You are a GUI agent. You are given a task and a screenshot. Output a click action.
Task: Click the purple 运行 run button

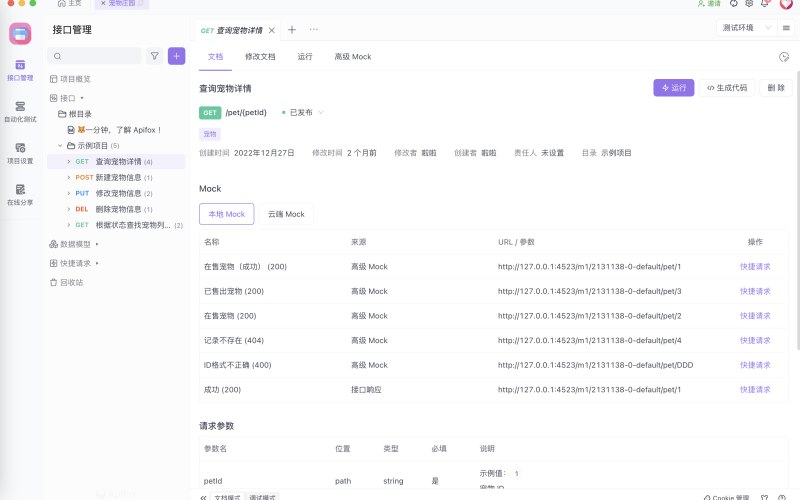(x=673, y=88)
